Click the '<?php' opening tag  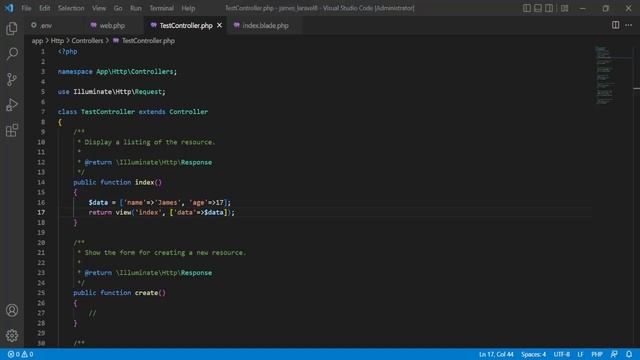67,52
